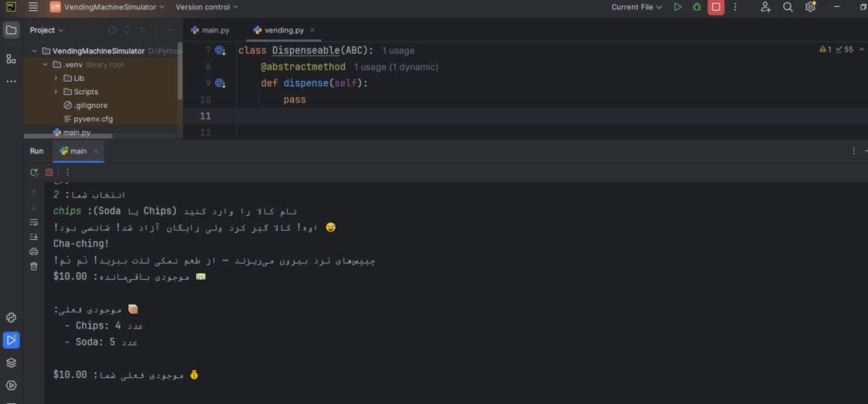Select main.py in the project tree
This screenshot has height=404, width=868.
[72, 132]
